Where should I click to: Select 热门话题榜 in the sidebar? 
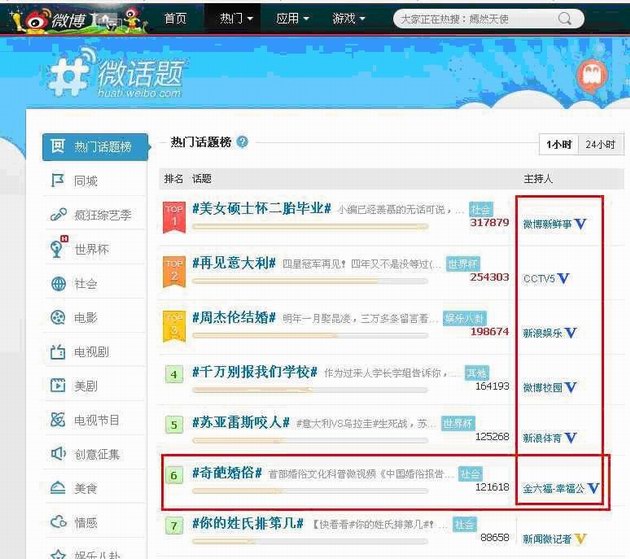95,147
